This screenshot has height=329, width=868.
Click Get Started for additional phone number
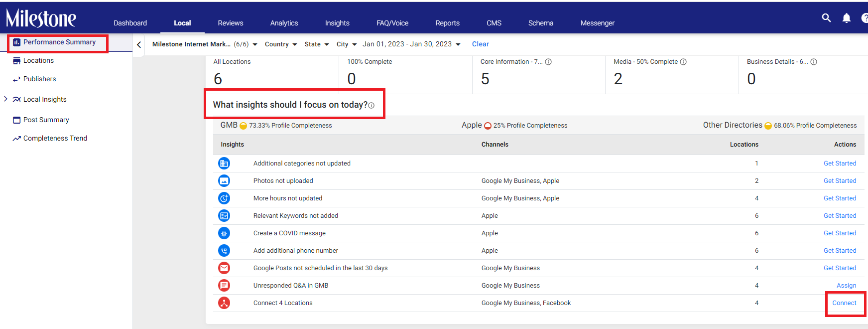840,251
